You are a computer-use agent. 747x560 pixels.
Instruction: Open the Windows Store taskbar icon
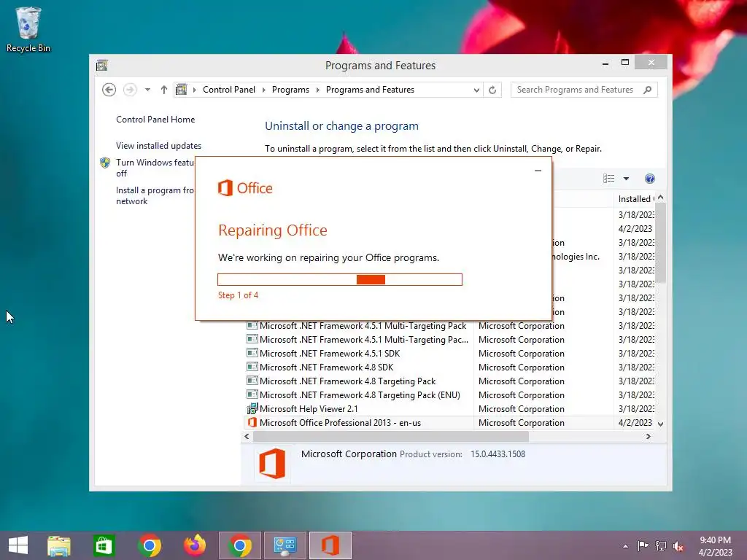104,545
